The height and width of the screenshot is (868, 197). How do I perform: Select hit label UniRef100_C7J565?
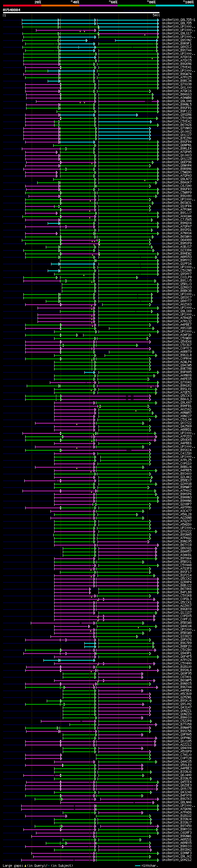click(176, 220)
